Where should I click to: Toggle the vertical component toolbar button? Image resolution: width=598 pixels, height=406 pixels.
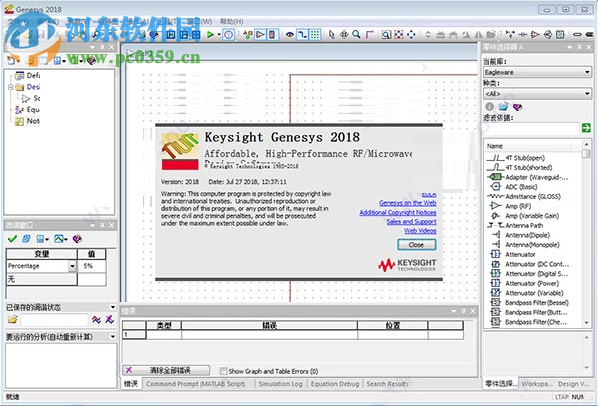(272, 35)
